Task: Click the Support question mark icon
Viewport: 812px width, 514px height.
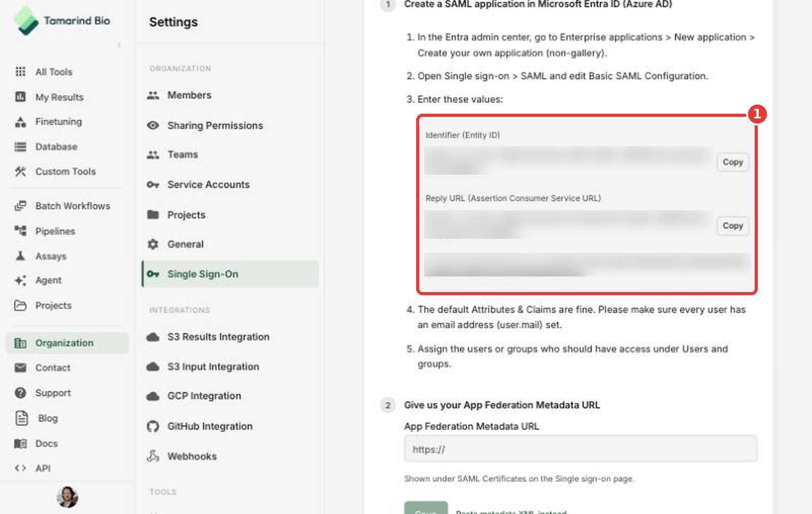Action: click(20, 393)
